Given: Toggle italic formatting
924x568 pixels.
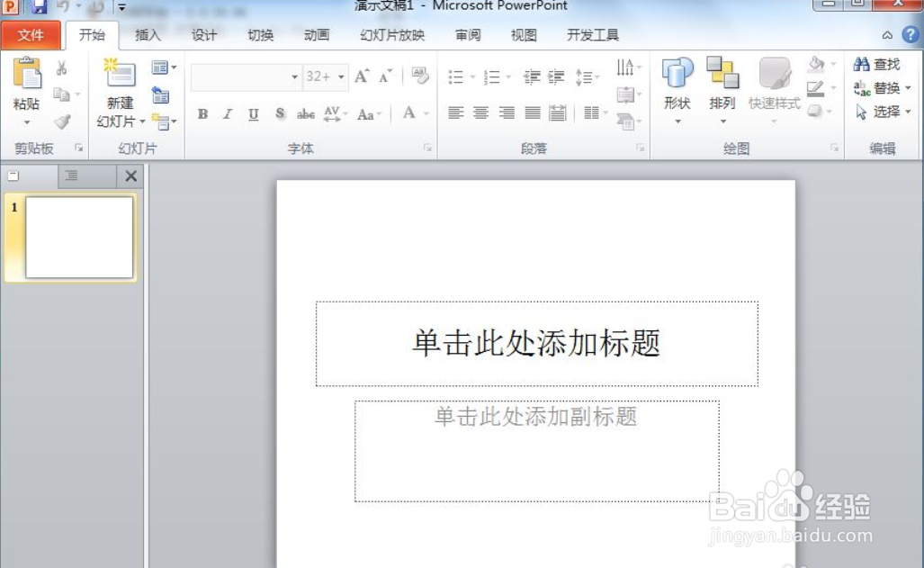Looking at the screenshot, I should [227, 114].
